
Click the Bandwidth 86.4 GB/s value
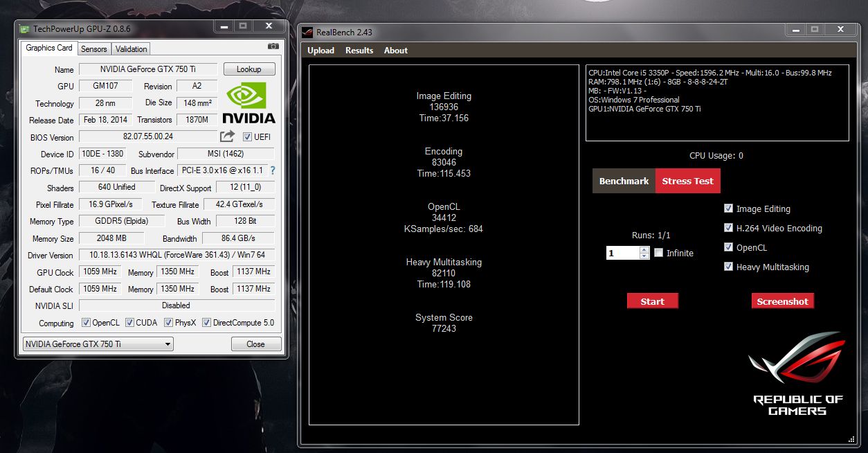pyautogui.click(x=238, y=238)
